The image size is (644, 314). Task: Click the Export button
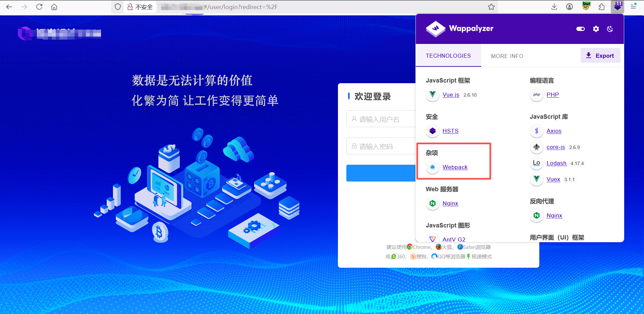click(600, 55)
